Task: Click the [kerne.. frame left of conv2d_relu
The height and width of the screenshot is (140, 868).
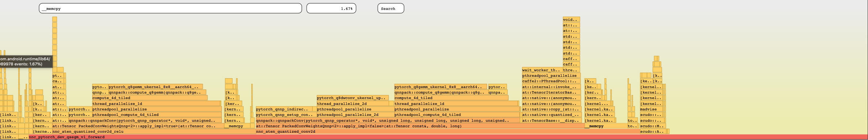Action: (42, 132)
